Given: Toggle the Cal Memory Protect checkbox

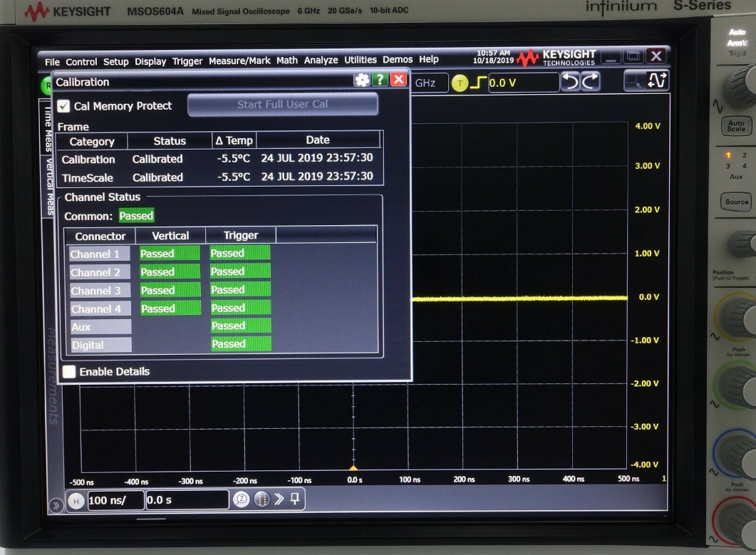Looking at the screenshot, I should click(63, 106).
